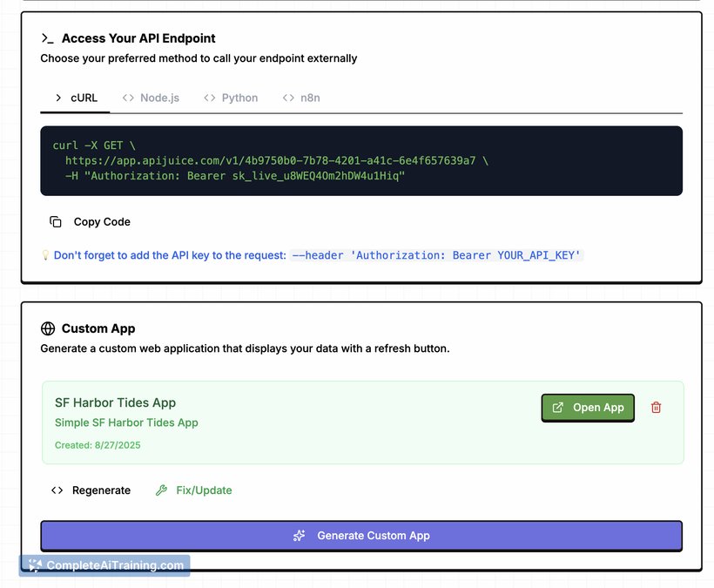Click the 'Custom App' heading
Screen dimensions: 714x588
coord(98,328)
